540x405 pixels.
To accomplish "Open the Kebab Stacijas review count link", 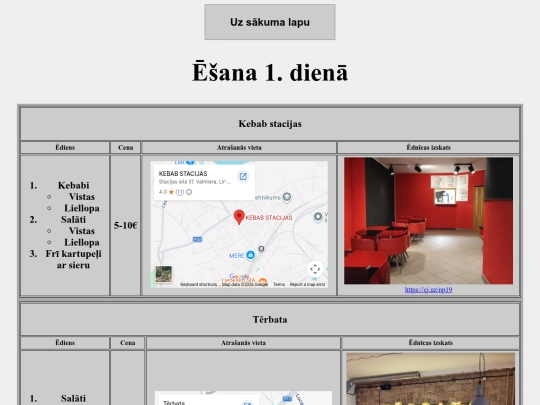I will (180, 192).
